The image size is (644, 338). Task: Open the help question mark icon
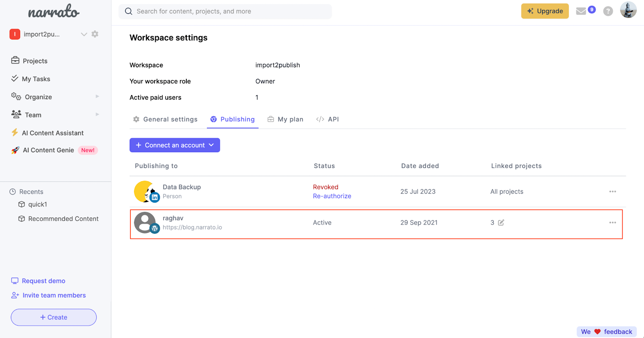(x=608, y=11)
